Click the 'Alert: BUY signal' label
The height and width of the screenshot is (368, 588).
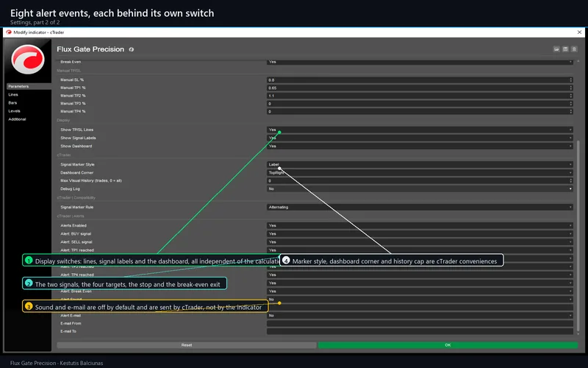tap(76, 234)
